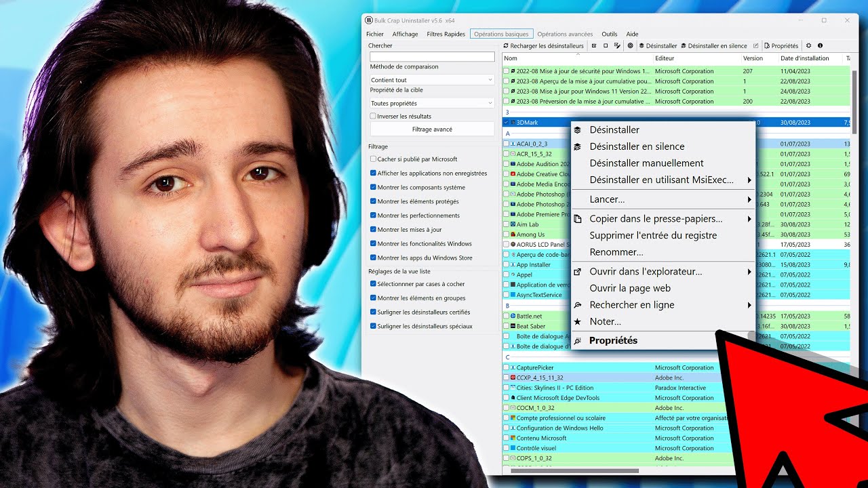
Task: Click the Chercher search field
Action: pos(432,57)
